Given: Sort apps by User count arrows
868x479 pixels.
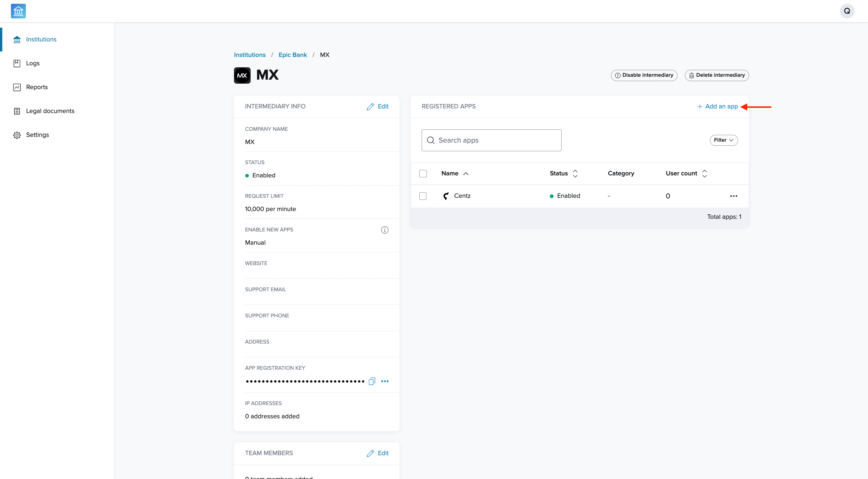Looking at the screenshot, I should click(704, 174).
